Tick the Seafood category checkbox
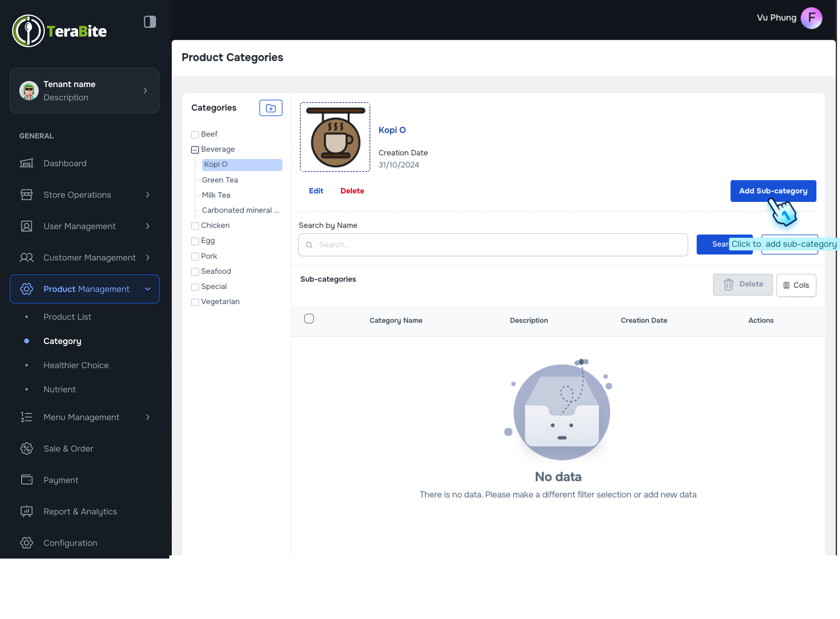The height and width of the screenshot is (619, 840). pos(195,272)
